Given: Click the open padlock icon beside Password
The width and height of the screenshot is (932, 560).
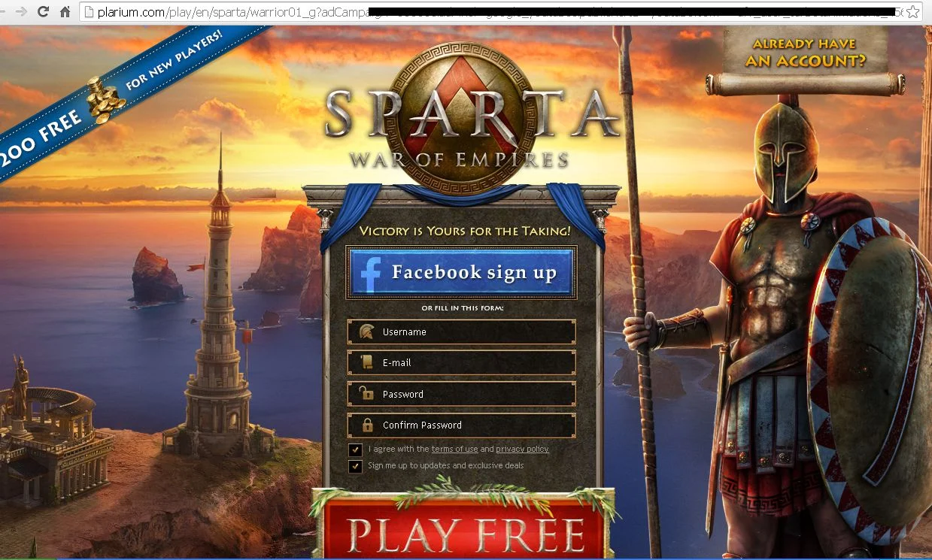Looking at the screenshot, I should click(366, 393).
